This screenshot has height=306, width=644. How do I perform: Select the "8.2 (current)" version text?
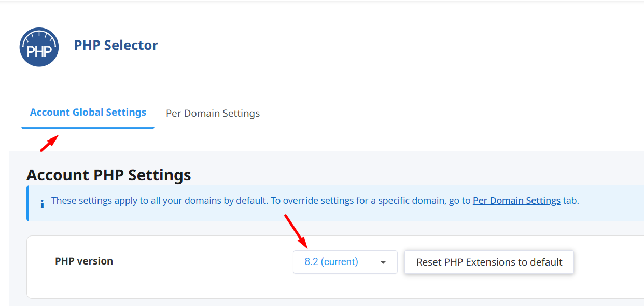(x=331, y=262)
